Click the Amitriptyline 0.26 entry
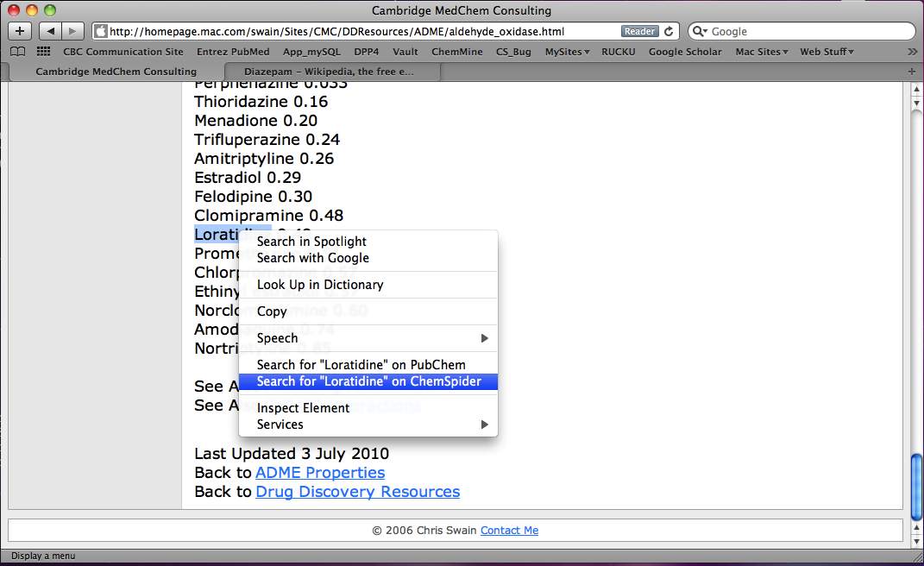Image resolution: width=924 pixels, height=566 pixels. 264,159
